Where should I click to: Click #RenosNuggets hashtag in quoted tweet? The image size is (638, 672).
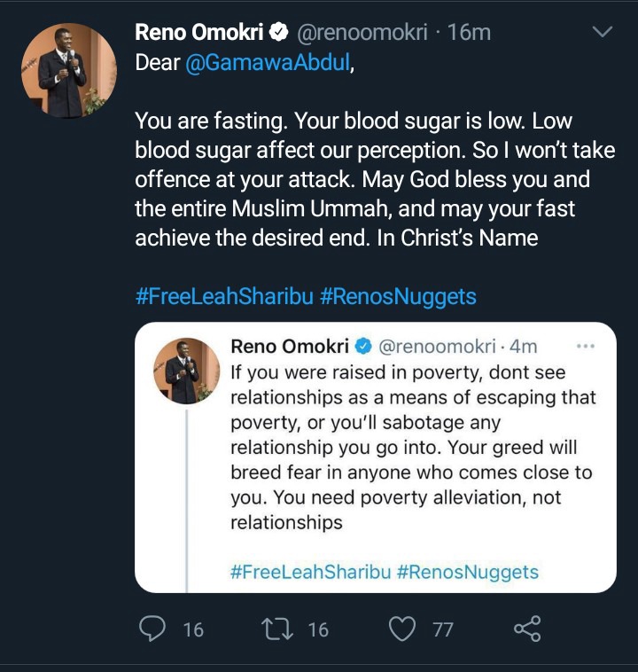click(468, 572)
